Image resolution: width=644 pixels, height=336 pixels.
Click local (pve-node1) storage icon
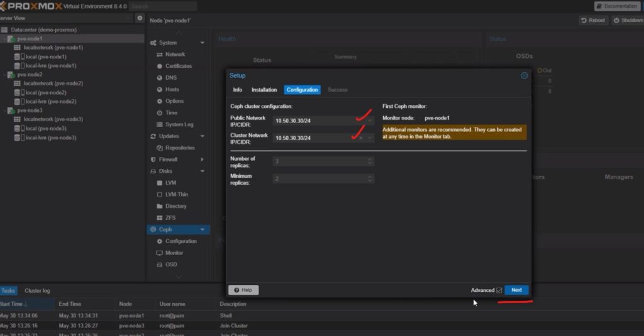19,57
